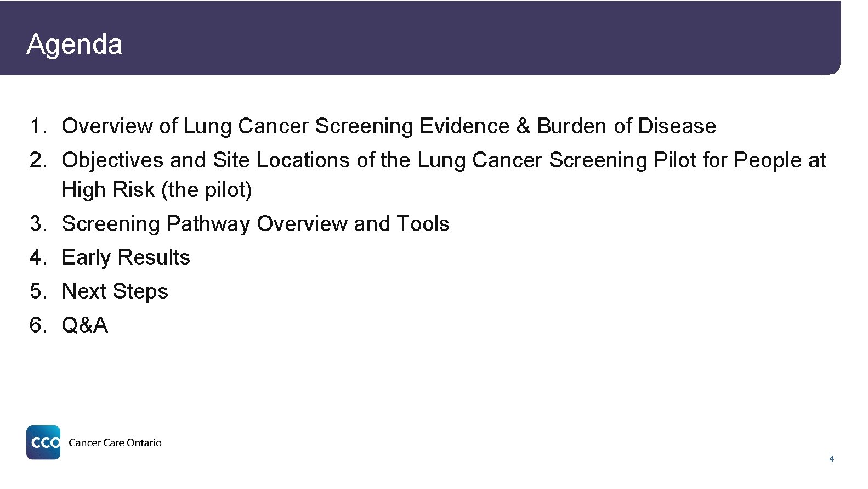
Task: Click the Agenda slide title
Action: click(x=75, y=44)
